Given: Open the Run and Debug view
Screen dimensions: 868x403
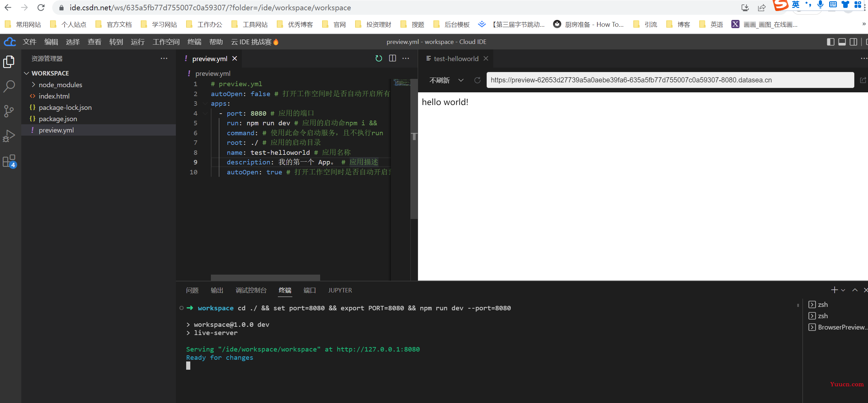Looking at the screenshot, I should pyautogui.click(x=9, y=136).
